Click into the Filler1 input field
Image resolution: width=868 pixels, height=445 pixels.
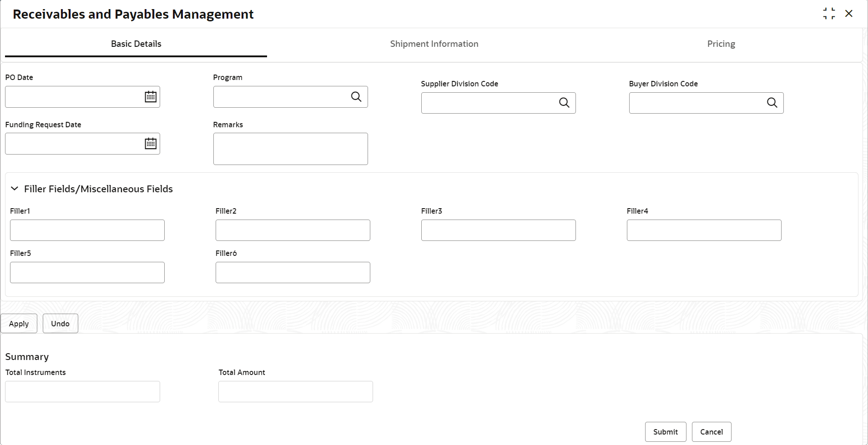[x=87, y=230]
